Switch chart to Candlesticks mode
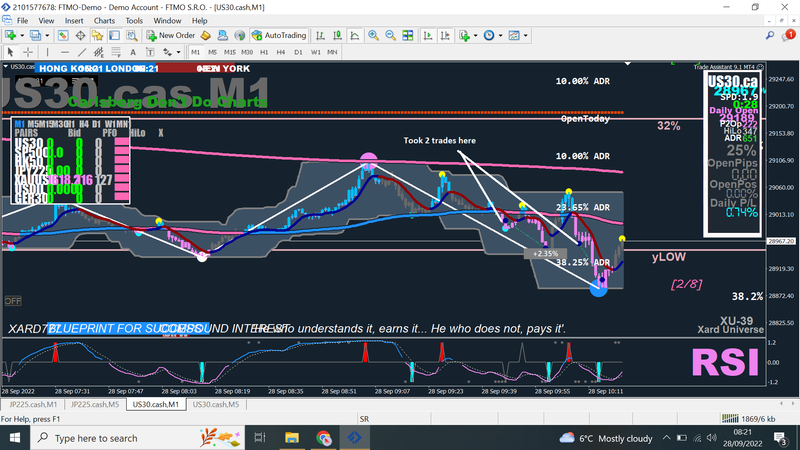Viewport: 800px width, 450px height. point(337,35)
